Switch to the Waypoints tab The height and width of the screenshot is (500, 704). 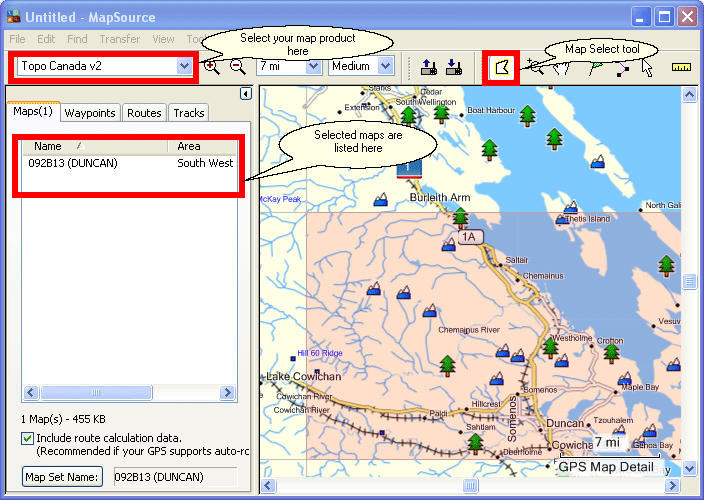90,113
